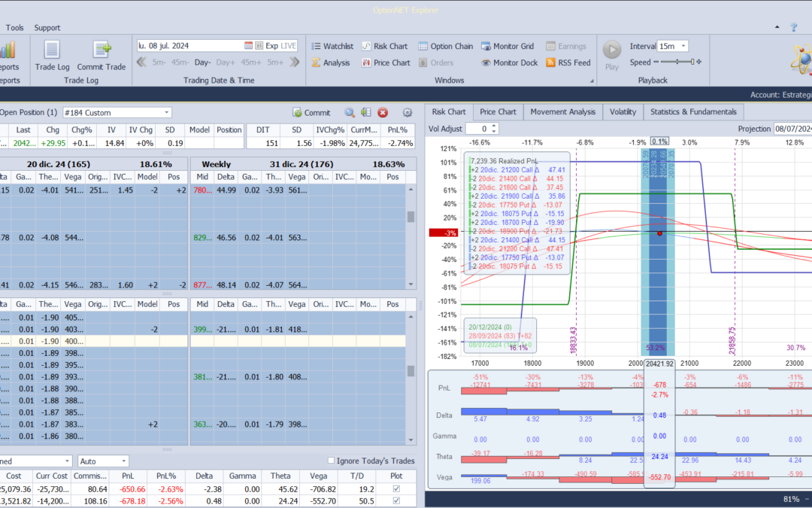This screenshot has width=812, height=508.
Task: Switch to Statistics & Fundamentals tab
Action: point(693,112)
